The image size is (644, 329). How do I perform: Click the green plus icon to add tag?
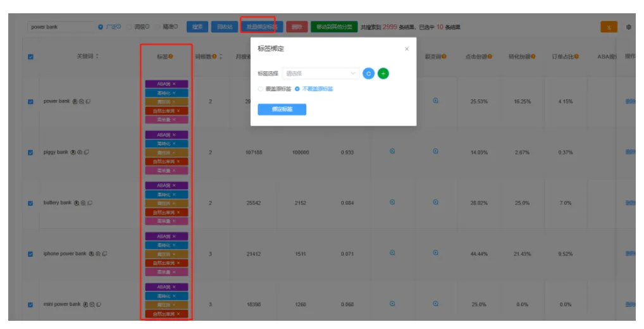[x=383, y=73]
